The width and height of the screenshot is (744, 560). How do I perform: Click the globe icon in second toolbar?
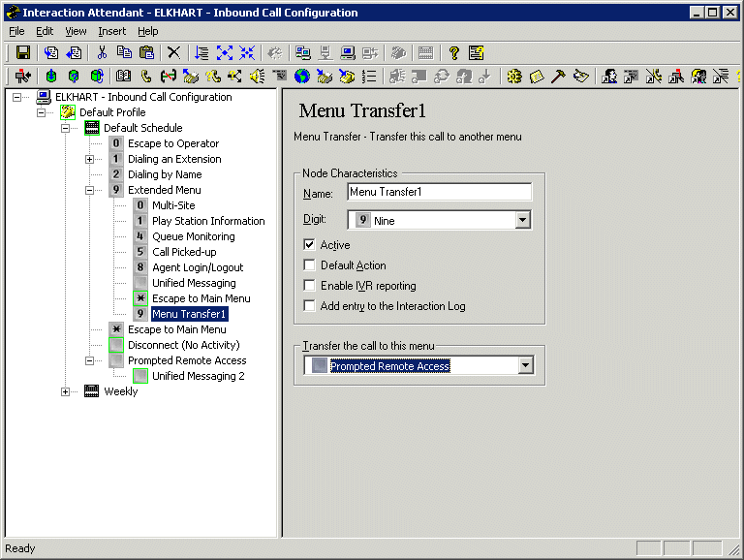coord(302,77)
